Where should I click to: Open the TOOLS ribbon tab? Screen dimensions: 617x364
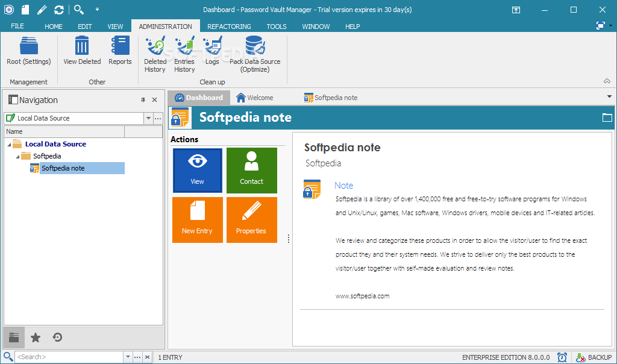[277, 27]
